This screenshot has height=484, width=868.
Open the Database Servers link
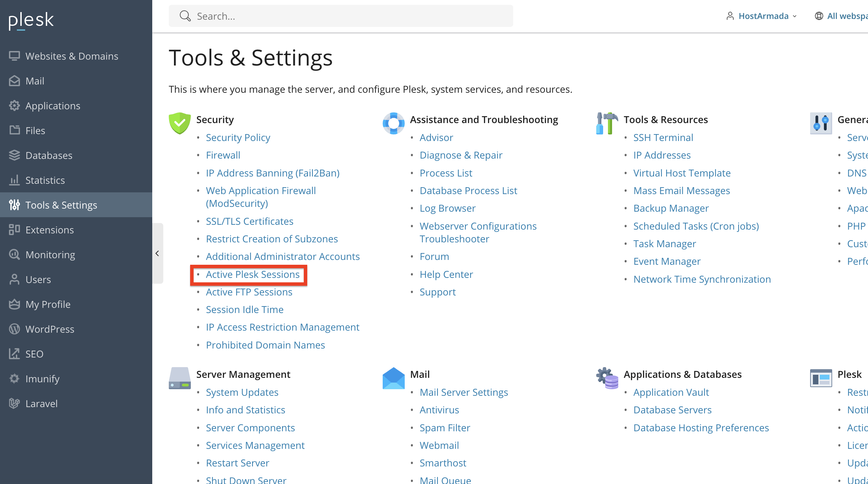(x=672, y=410)
